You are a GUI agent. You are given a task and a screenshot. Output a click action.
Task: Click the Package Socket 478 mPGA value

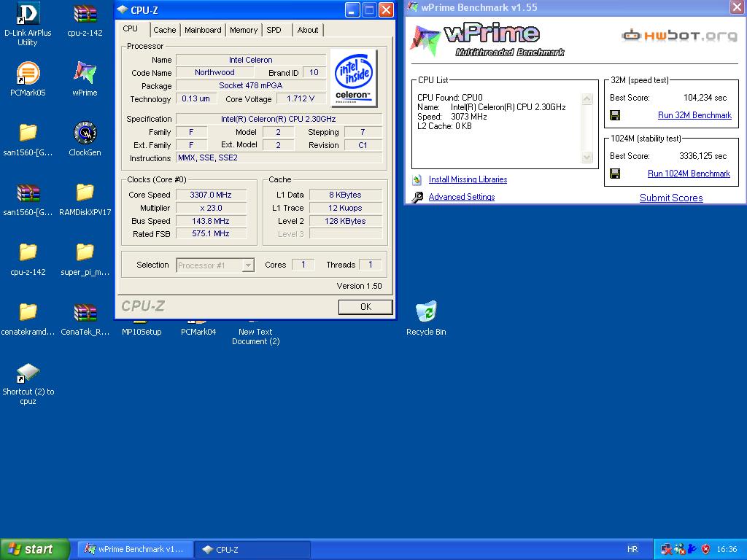coord(251,86)
